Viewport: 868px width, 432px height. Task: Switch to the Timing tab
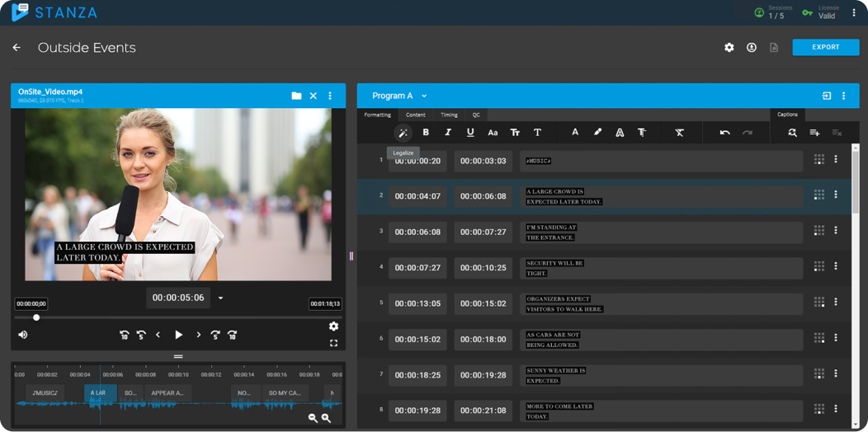tap(449, 115)
